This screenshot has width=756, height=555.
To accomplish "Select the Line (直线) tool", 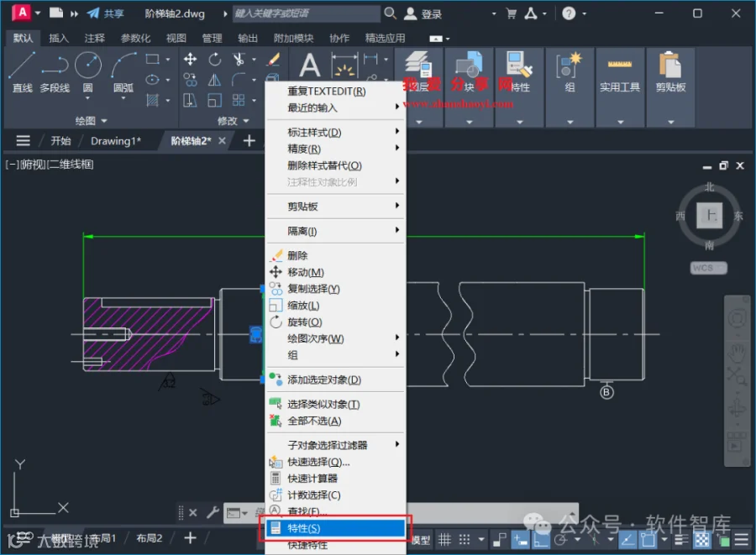I will [x=22, y=72].
